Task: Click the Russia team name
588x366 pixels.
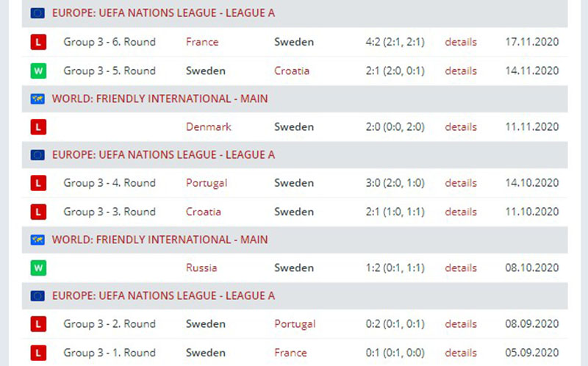Action: pyautogui.click(x=201, y=268)
